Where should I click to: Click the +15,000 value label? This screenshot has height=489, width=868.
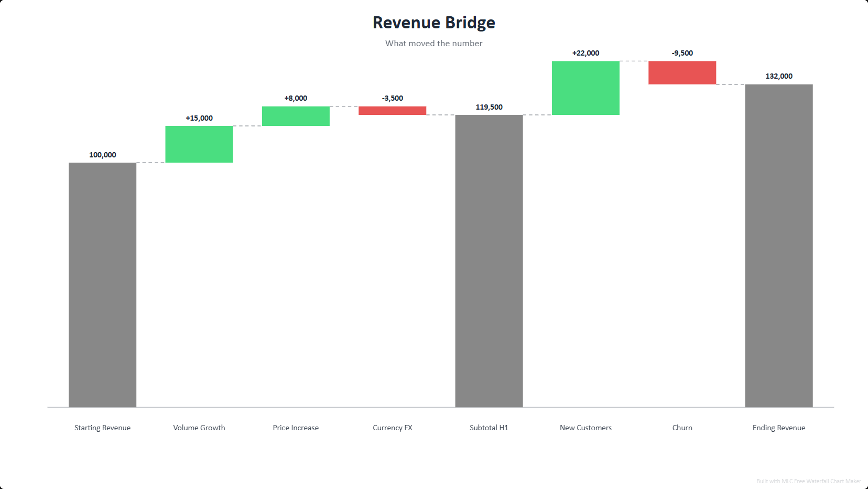click(x=199, y=118)
